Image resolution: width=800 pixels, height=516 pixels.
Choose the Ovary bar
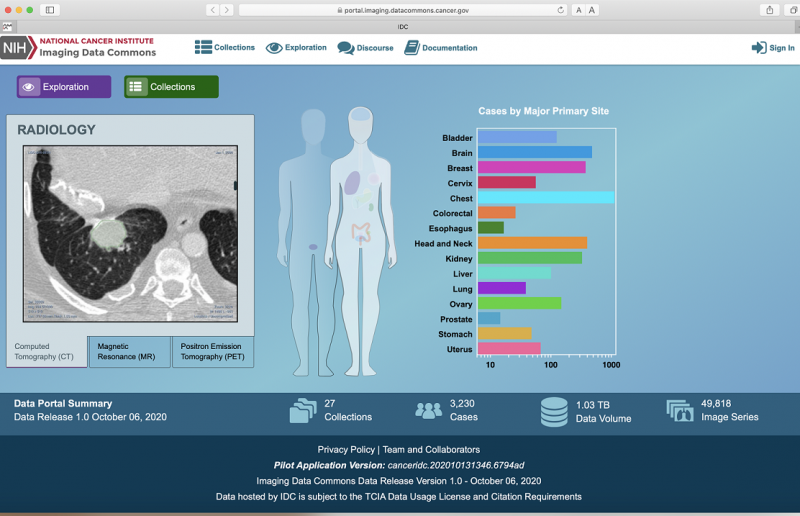519,303
